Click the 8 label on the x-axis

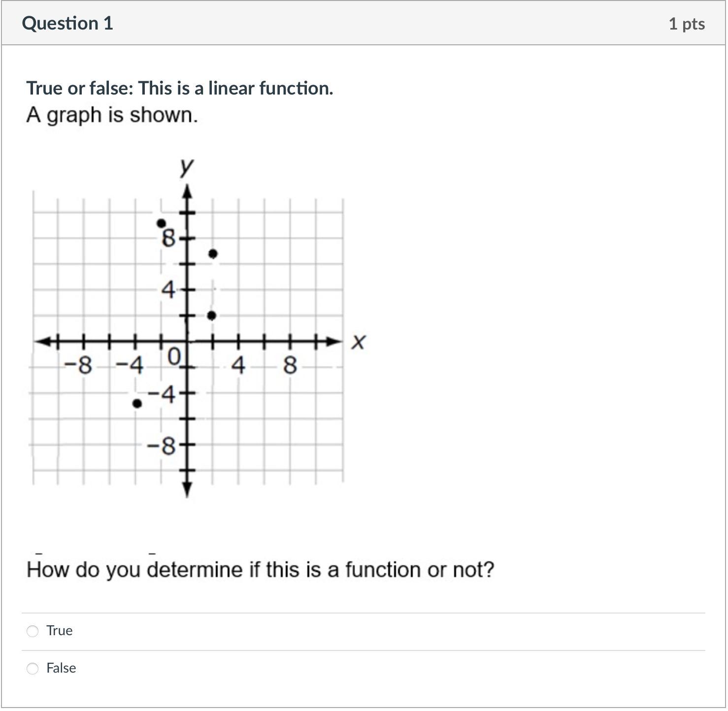pyautogui.click(x=290, y=365)
